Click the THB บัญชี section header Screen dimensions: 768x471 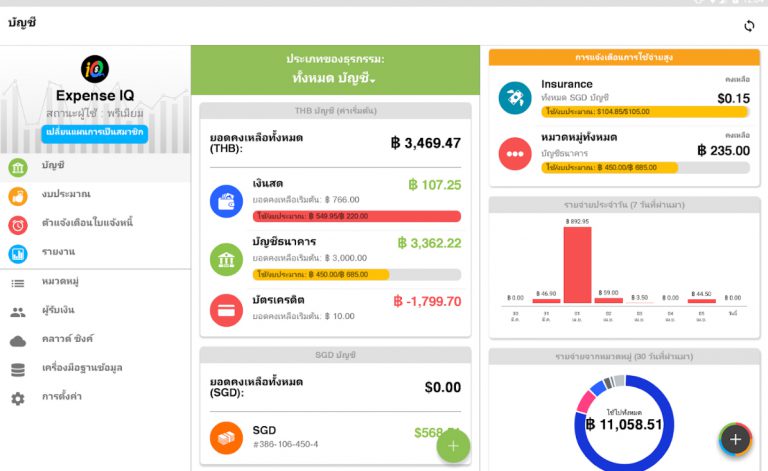pos(336,111)
